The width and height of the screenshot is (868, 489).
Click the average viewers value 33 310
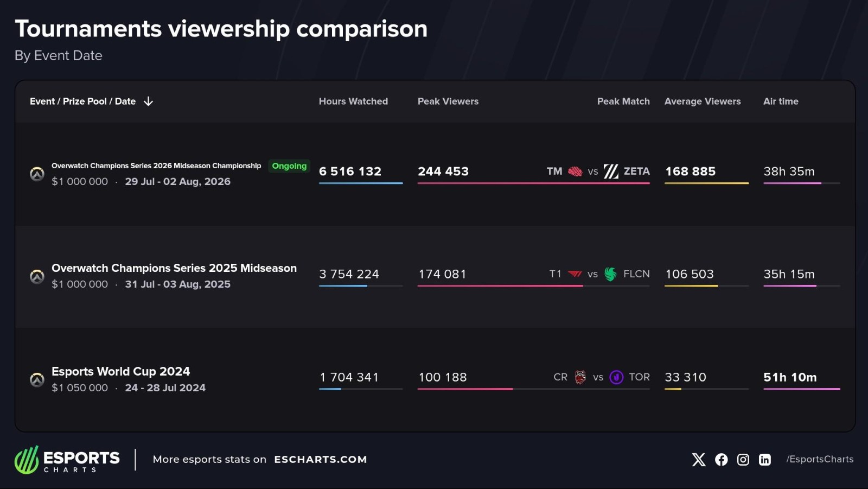686,377
